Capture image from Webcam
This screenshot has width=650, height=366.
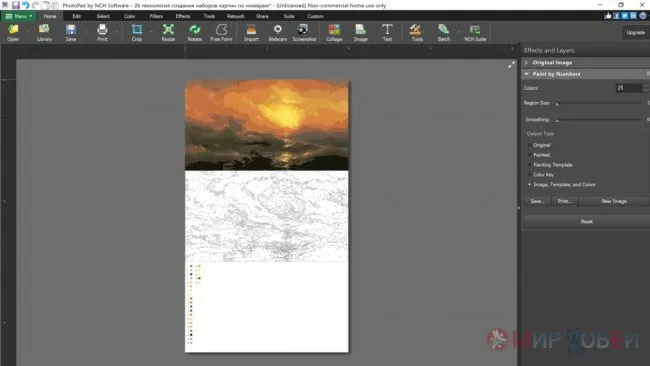click(x=278, y=32)
